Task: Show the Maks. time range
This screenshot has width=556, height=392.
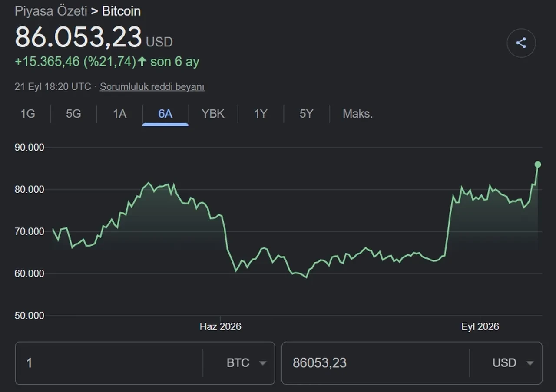Action: click(357, 114)
